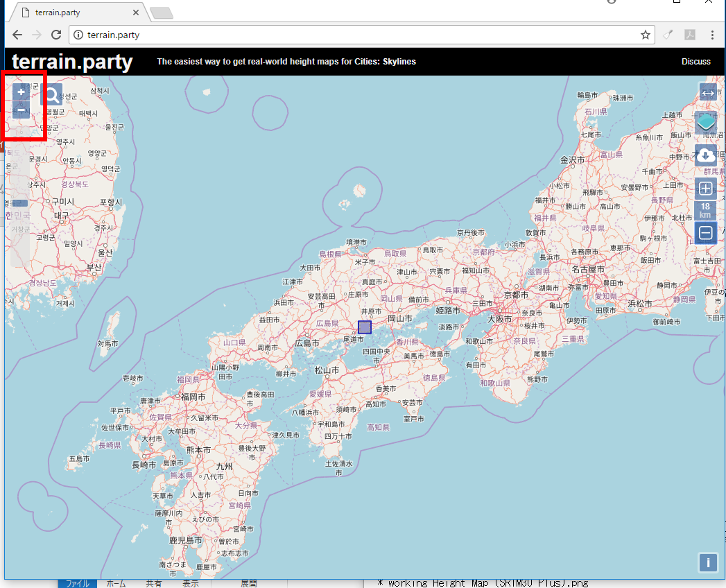The image size is (726, 588).
Task: Click the 18 km size indicator
Action: click(705, 211)
